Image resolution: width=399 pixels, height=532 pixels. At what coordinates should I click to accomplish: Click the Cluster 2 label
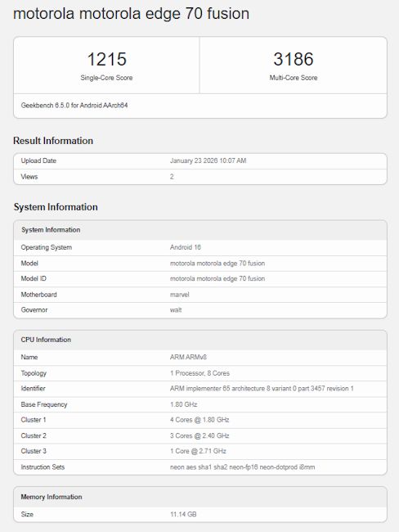[34, 435]
